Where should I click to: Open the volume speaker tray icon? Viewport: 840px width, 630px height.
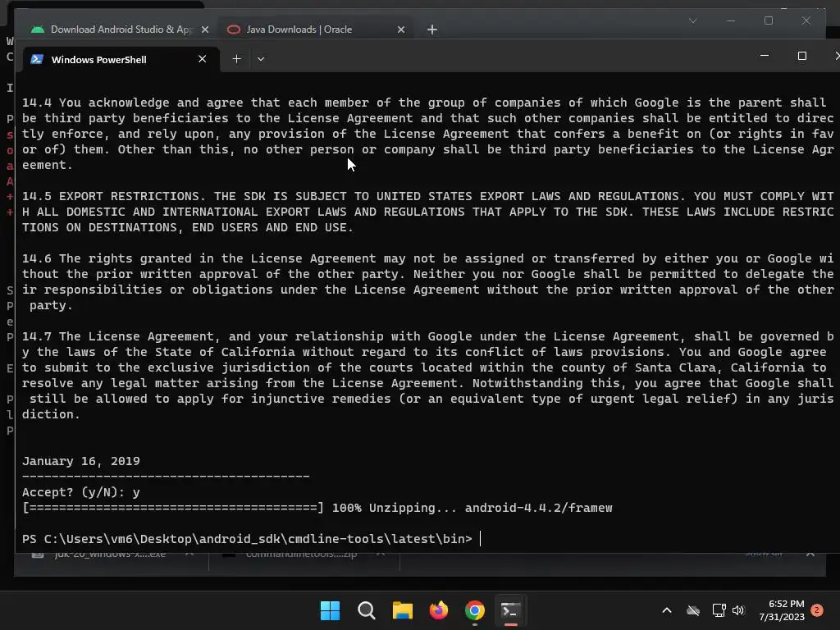click(739, 610)
